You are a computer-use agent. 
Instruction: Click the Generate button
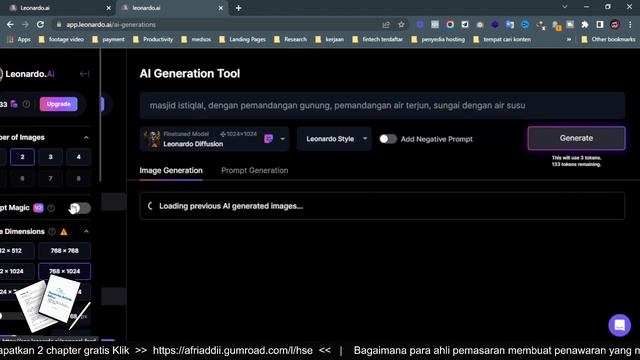(x=576, y=138)
